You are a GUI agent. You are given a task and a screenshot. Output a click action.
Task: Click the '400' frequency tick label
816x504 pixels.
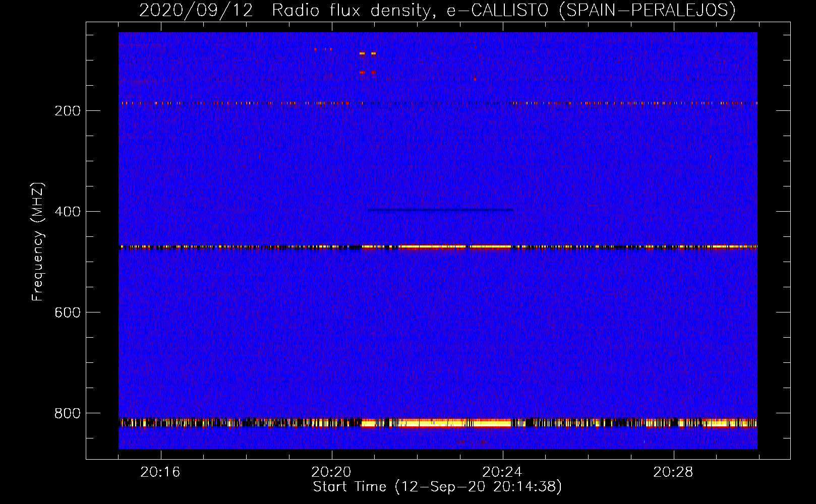(68, 212)
